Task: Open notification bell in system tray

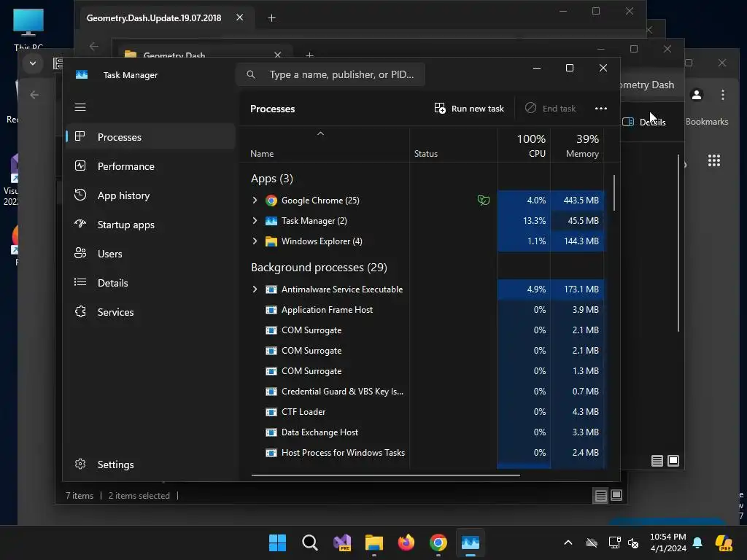Action: click(697, 542)
